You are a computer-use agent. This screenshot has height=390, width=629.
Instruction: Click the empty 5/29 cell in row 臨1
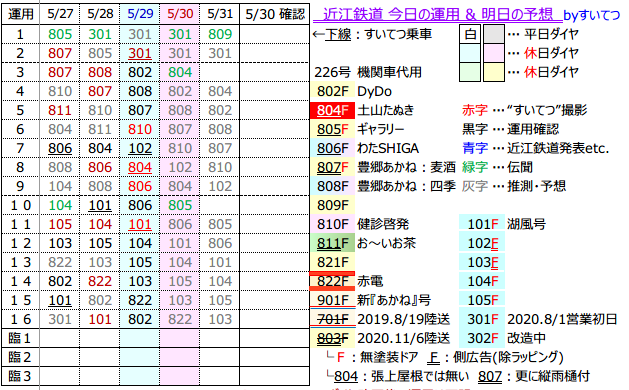pyautogui.click(x=140, y=338)
